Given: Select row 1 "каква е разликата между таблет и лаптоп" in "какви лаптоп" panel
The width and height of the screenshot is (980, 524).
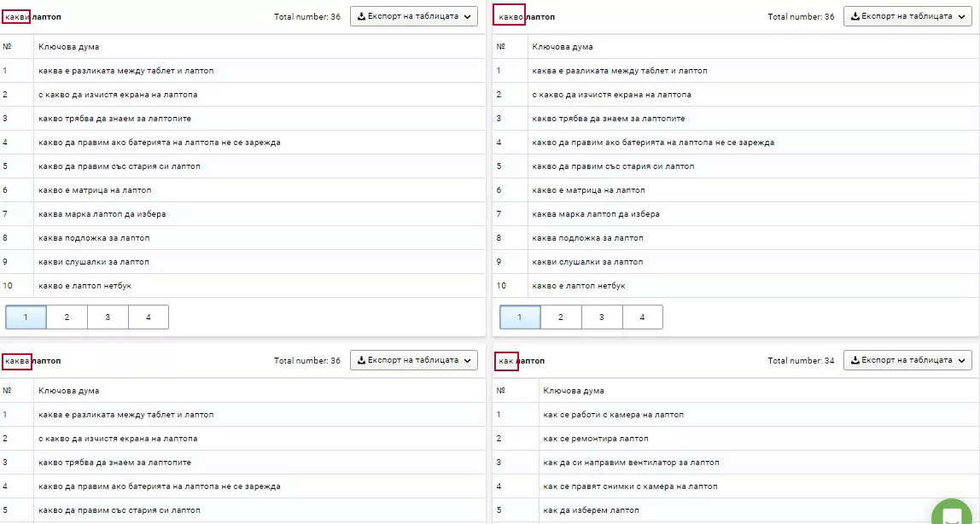Looking at the screenshot, I should tap(242, 71).
